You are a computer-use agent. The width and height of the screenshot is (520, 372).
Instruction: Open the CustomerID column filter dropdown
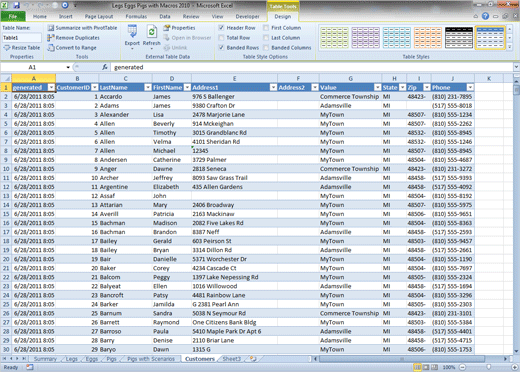click(x=95, y=87)
